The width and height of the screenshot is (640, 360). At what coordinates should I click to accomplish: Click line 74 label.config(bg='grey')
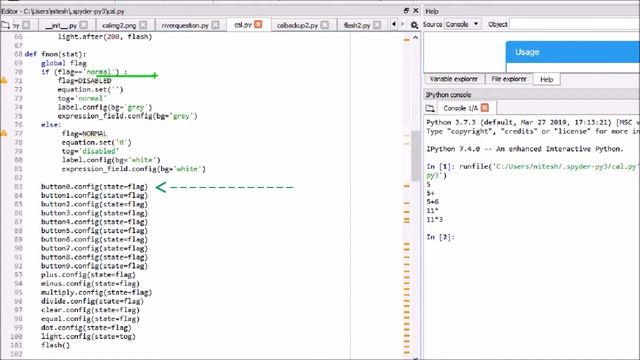105,107
